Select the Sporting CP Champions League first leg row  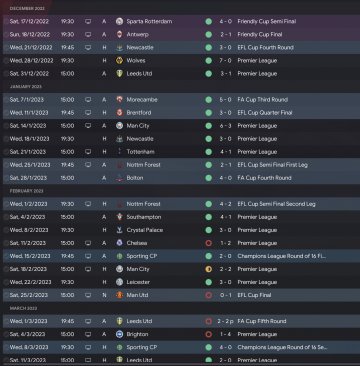point(180,256)
